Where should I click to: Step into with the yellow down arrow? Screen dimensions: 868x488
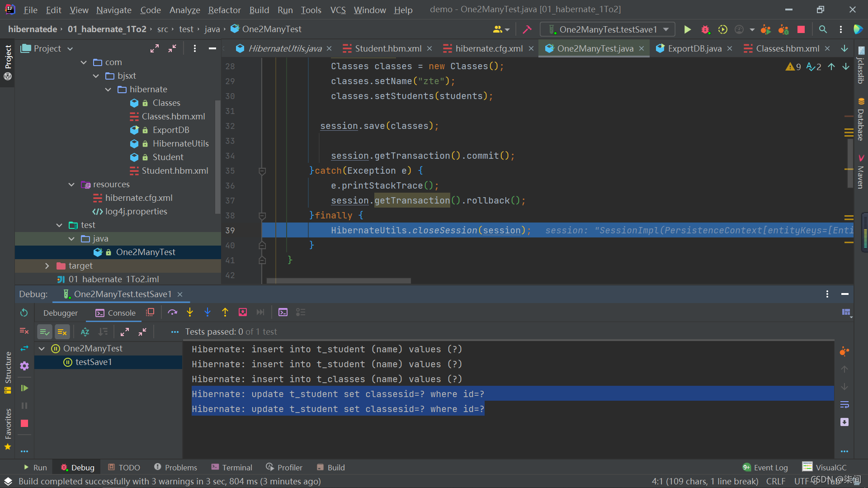(x=190, y=312)
